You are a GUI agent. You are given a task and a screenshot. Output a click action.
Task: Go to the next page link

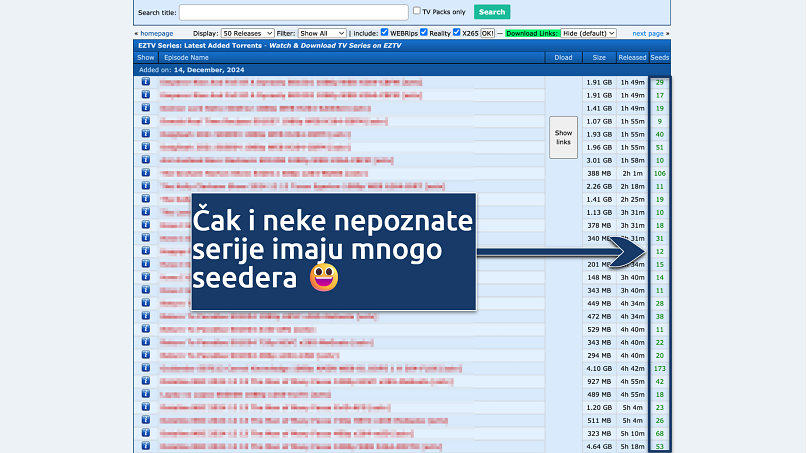(x=648, y=33)
